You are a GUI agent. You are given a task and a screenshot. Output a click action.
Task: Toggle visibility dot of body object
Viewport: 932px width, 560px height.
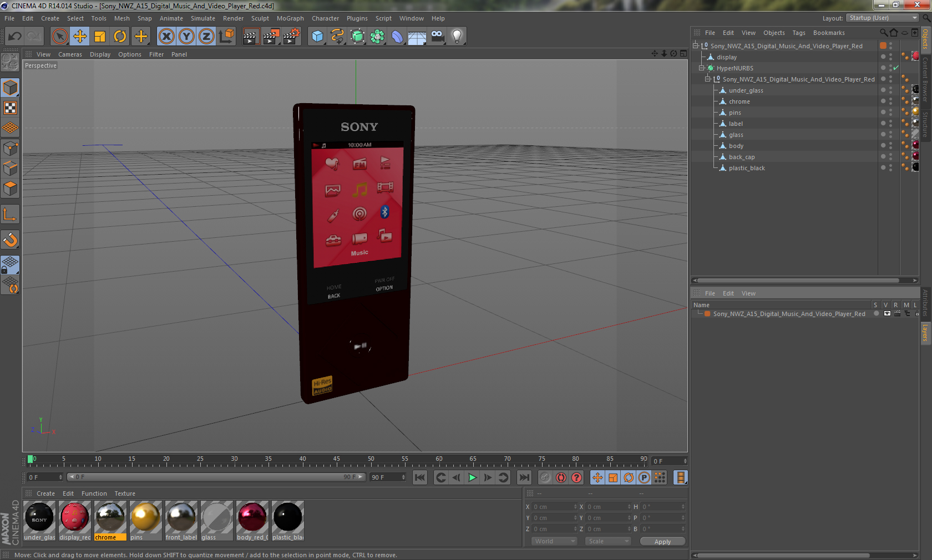(x=883, y=144)
